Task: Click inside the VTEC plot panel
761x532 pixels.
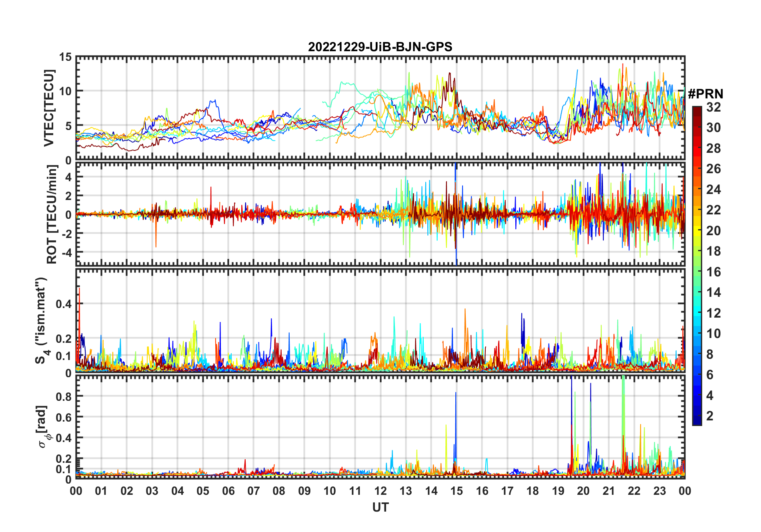Action: pyautogui.click(x=380, y=108)
